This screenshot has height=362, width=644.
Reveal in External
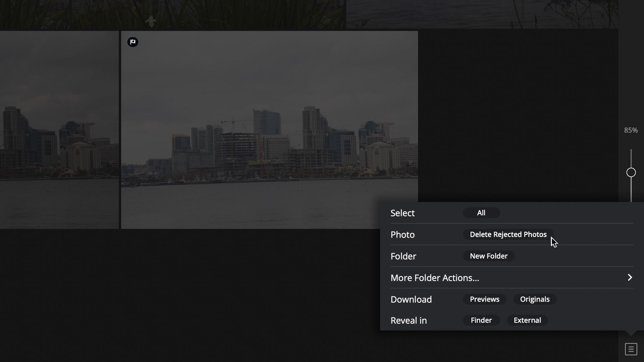point(527,320)
